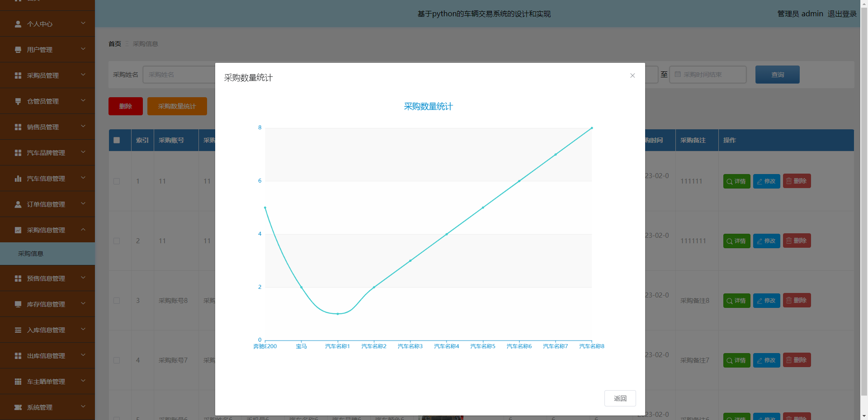Viewport: 868px width, 420px height.
Task: Click trash icon of 删除 in row 111111
Action: (x=789, y=181)
